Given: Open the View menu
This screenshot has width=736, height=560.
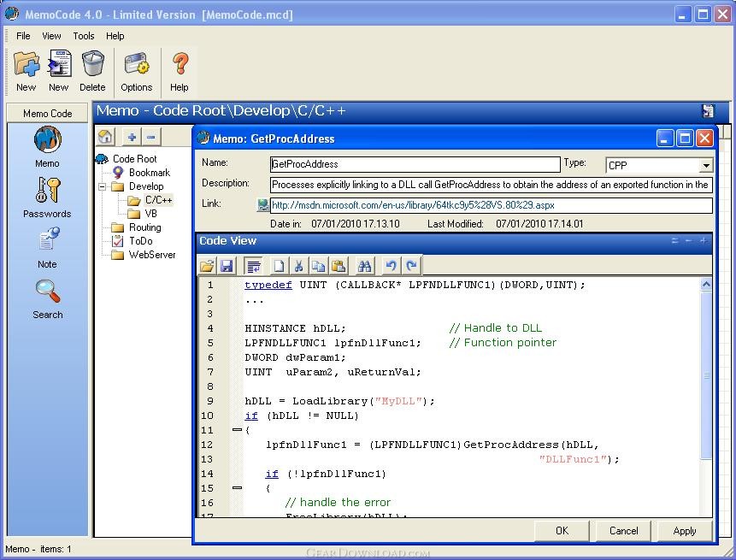Looking at the screenshot, I should 51,36.
